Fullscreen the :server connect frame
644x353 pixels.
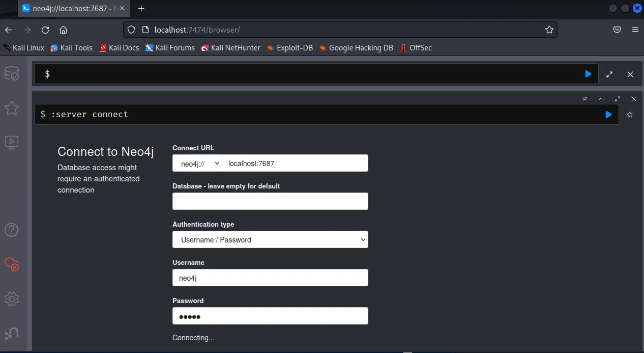[x=618, y=99]
